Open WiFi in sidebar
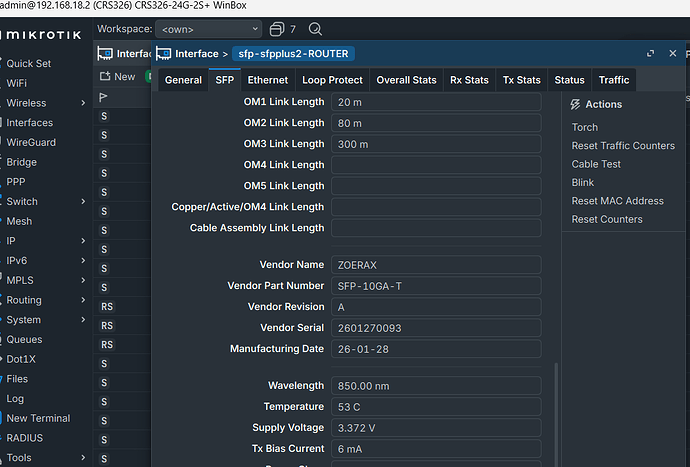Screen dimensions: 690x467 (x=16, y=83)
